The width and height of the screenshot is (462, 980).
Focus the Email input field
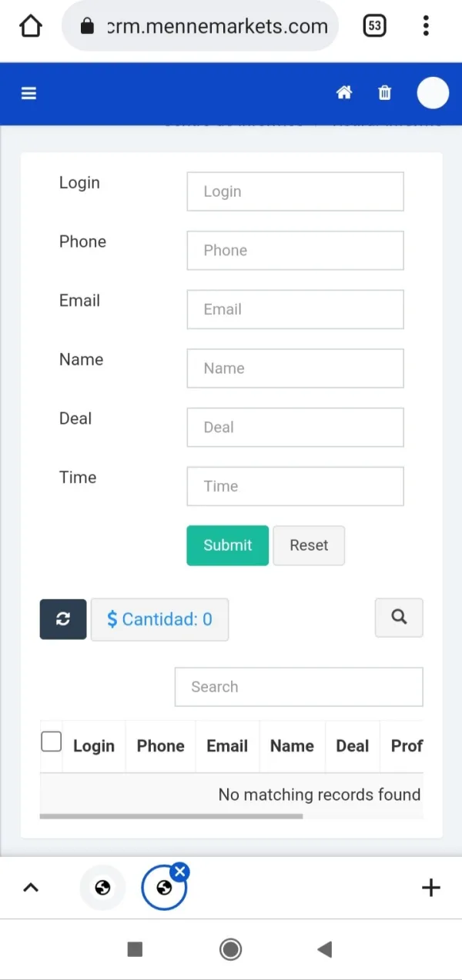(x=295, y=309)
